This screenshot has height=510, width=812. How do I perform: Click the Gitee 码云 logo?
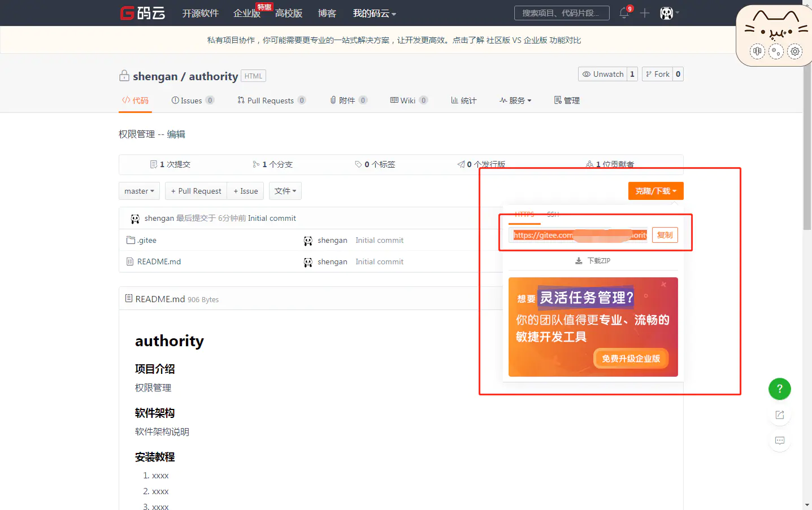(x=142, y=13)
